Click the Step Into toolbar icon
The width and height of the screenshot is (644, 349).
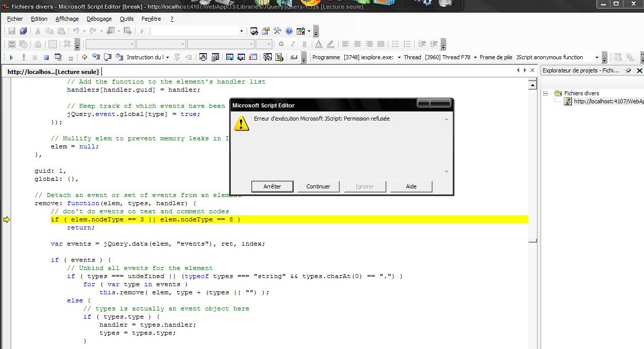[96, 57]
